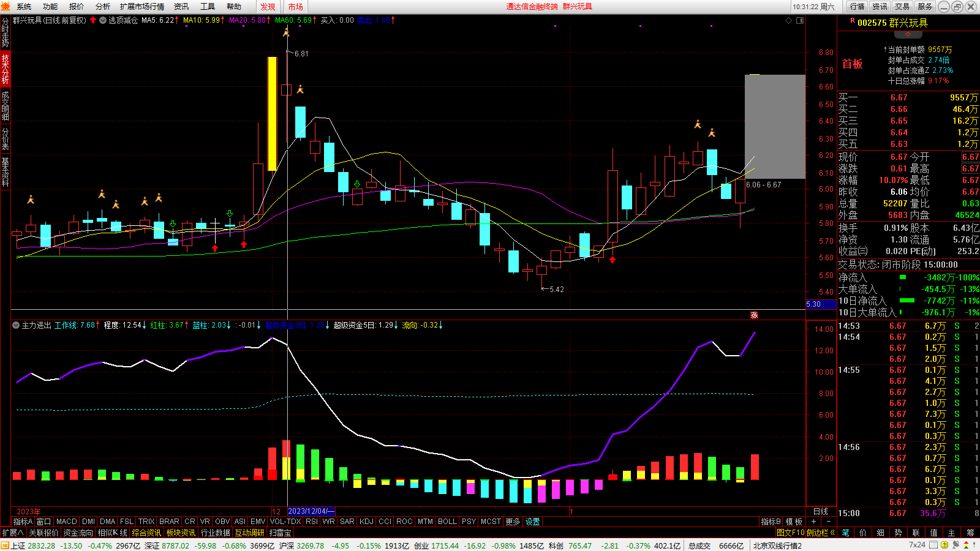This screenshot has width=980, height=551.
Task: Click the running-man signal icon at the 6.81 peak
Action: click(285, 32)
